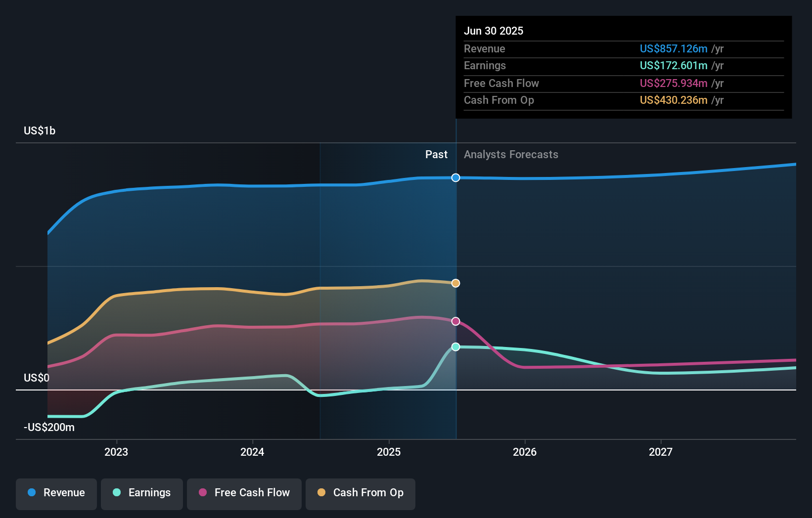Click the 2023 x-axis label
This screenshot has height=518, width=812.
[116, 452]
